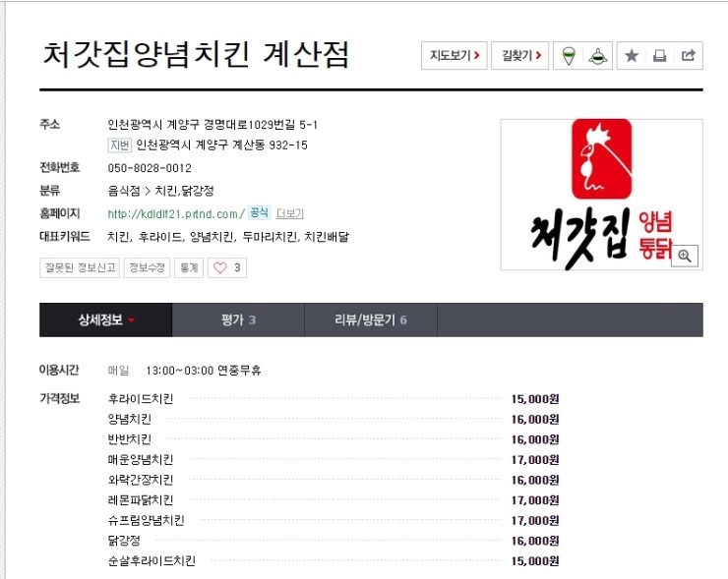Click opening hours 13:00~03:00 연중무휴
728x579 pixels.
click(x=204, y=371)
